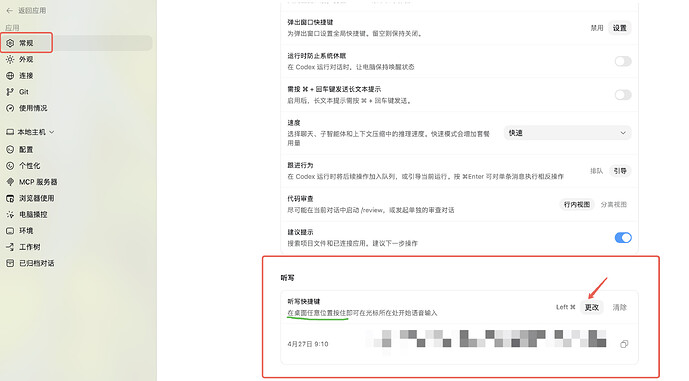Open the 连接 settings page
689x381 pixels.
tap(26, 76)
